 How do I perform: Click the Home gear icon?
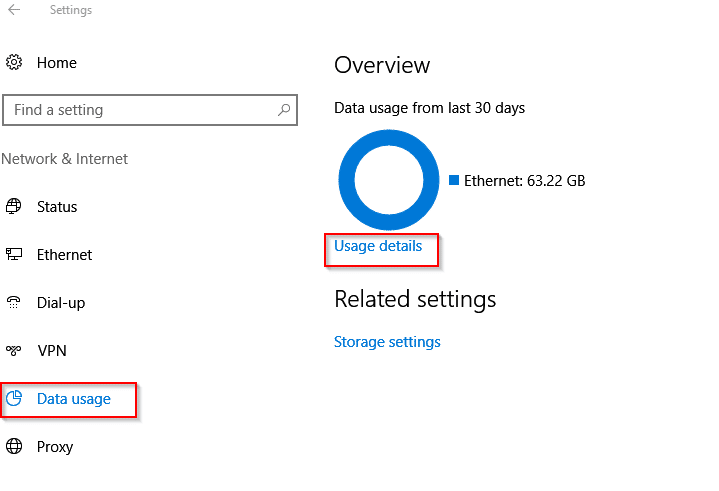click(x=14, y=62)
